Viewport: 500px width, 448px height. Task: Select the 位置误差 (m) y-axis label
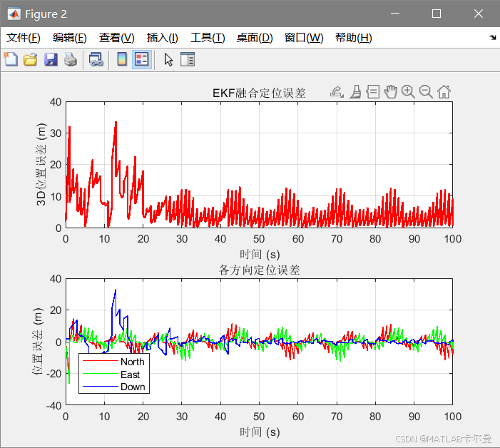coord(37,342)
